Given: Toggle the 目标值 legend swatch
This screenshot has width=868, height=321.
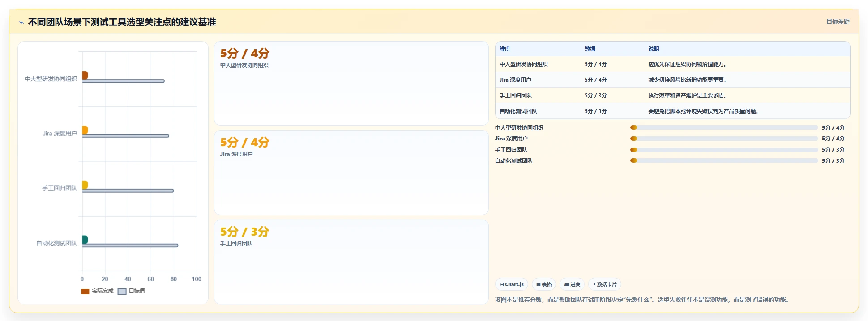Looking at the screenshot, I should tap(122, 291).
